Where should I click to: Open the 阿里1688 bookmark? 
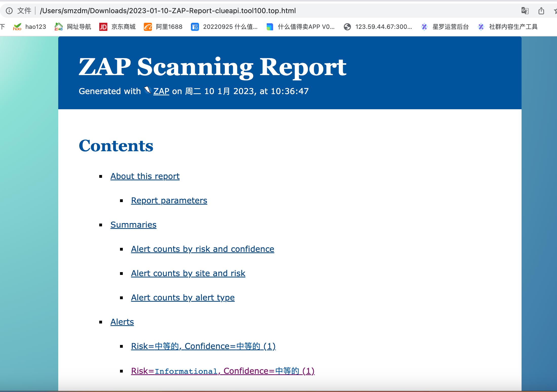(x=168, y=27)
